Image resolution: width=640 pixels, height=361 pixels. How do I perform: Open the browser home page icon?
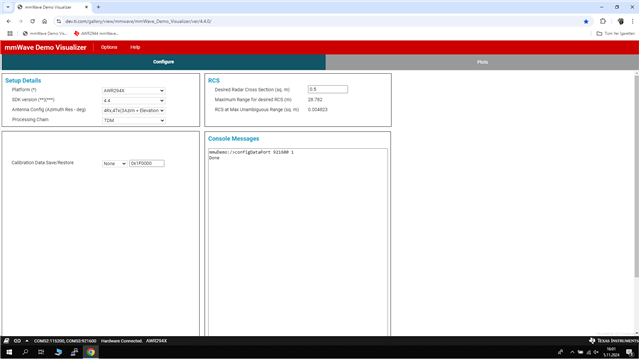point(44,21)
